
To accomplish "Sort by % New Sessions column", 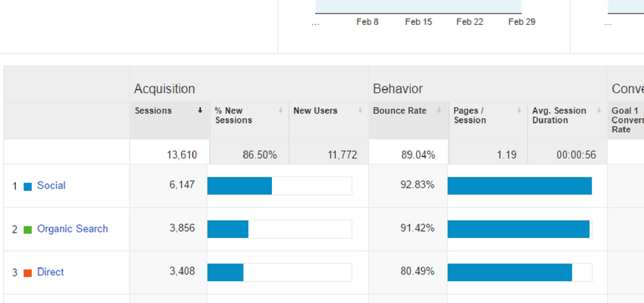I will tap(233, 115).
